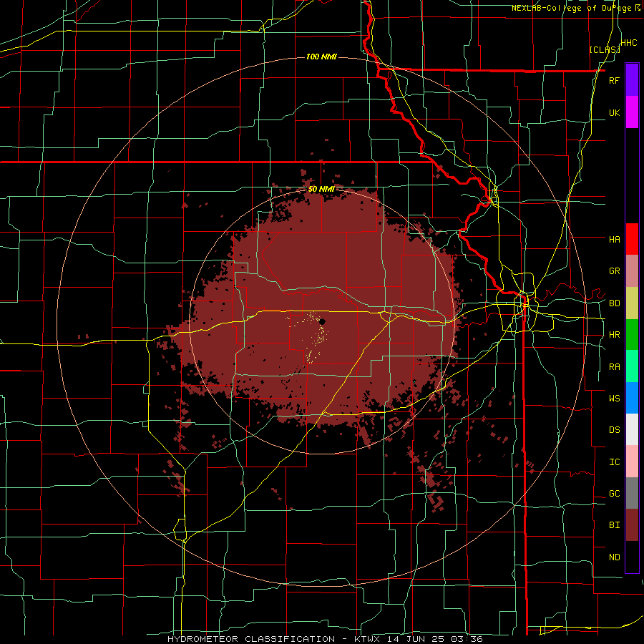Click the RF legend label

tap(614, 80)
